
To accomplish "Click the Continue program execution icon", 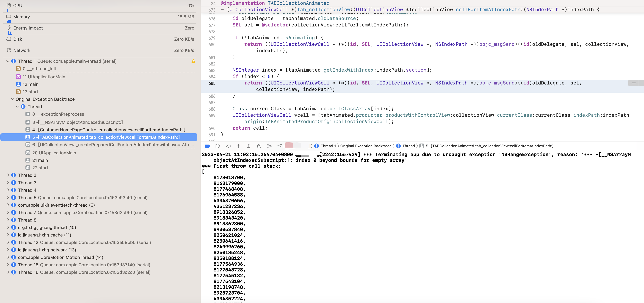I will pyautogui.click(x=218, y=146).
